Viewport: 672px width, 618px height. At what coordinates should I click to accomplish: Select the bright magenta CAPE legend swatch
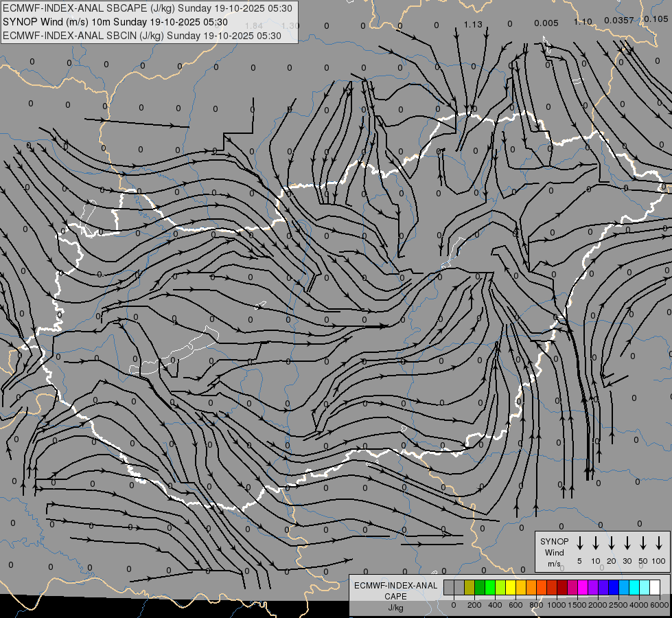coord(583,587)
